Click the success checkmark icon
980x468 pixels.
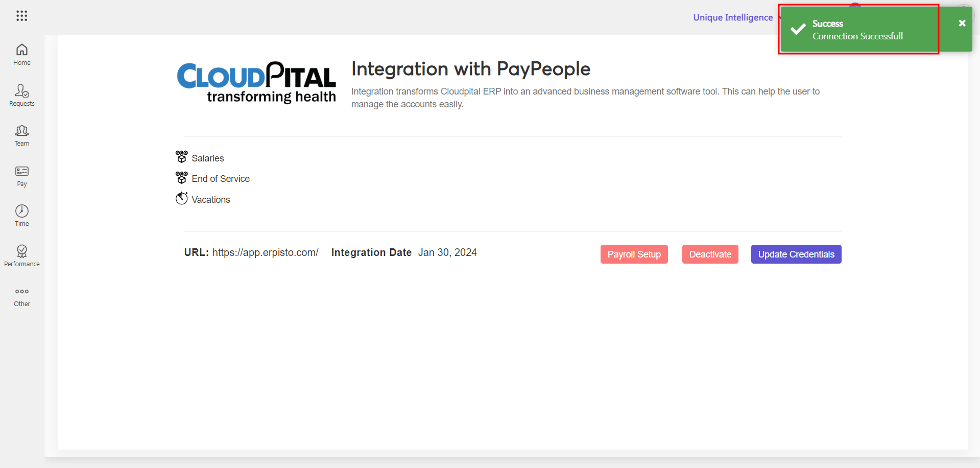click(798, 29)
